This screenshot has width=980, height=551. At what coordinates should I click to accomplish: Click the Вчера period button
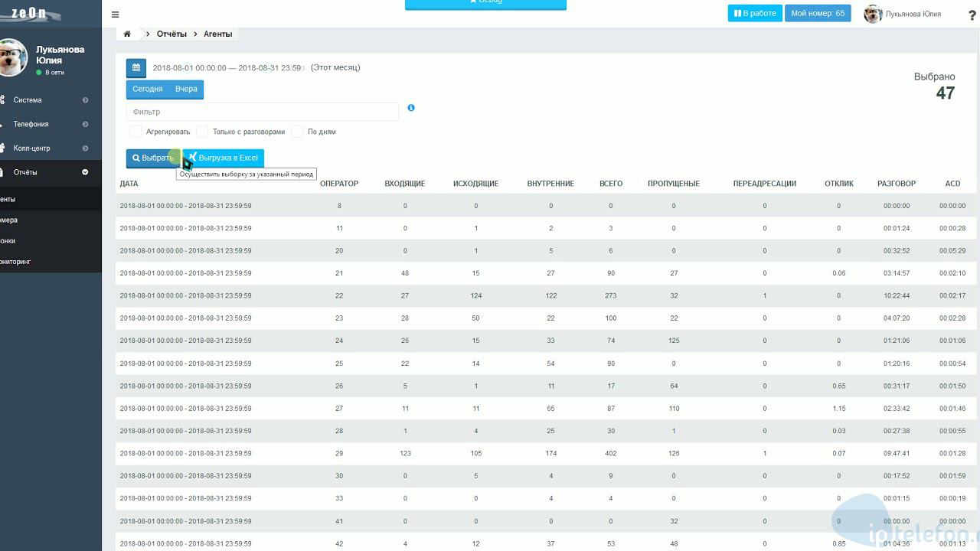(186, 89)
